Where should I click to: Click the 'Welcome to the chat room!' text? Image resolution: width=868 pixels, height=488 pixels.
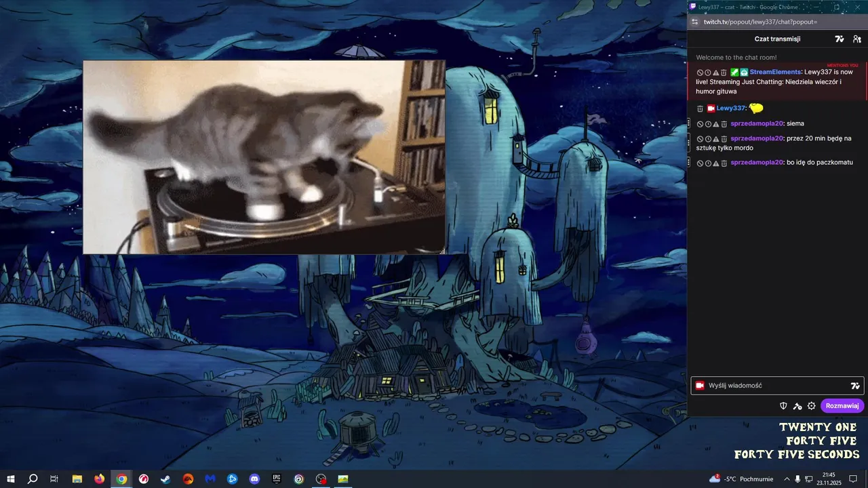click(736, 58)
